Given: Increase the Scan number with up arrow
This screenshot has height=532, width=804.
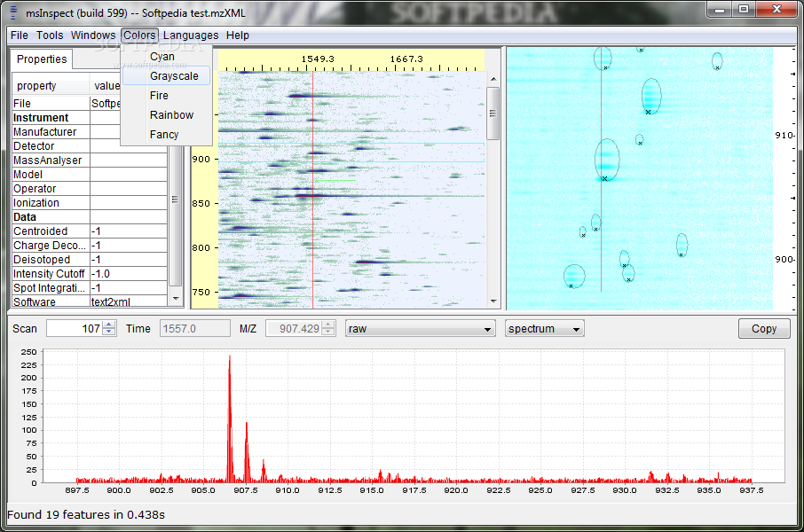Looking at the screenshot, I should click(x=108, y=325).
